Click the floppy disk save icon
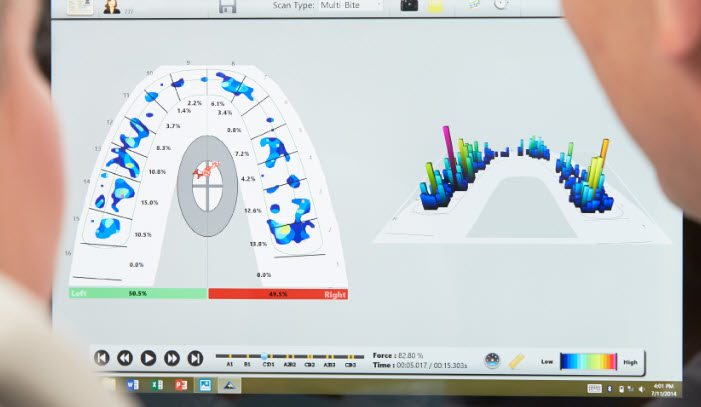Screen dimensions: 701x407 (227, 6)
